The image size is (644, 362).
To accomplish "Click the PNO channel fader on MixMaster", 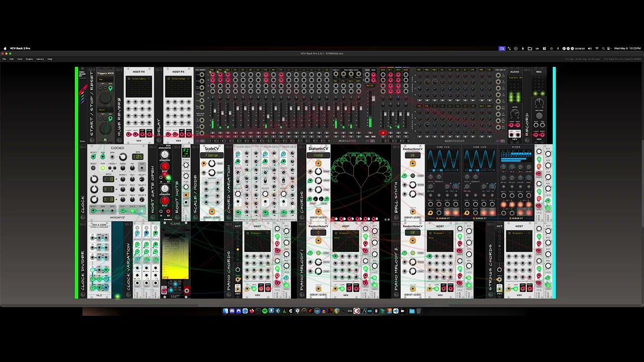I will click(215, 111).
